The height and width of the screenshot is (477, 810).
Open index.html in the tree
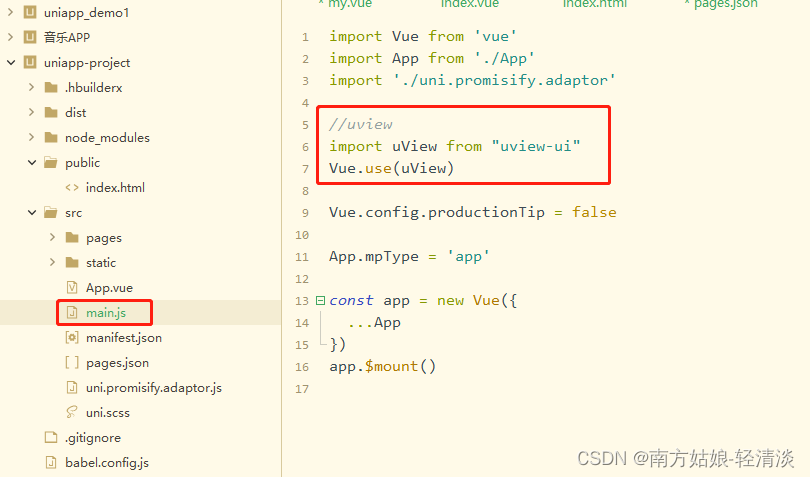[115, 188]
